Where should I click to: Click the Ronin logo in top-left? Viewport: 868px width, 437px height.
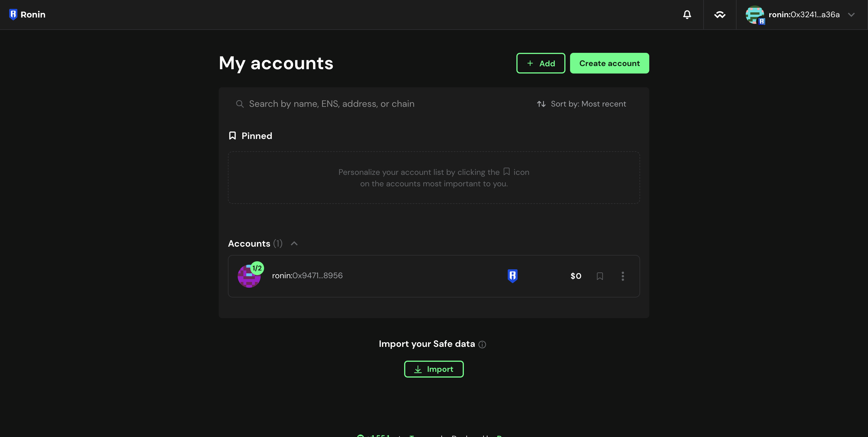click(27, 14)
